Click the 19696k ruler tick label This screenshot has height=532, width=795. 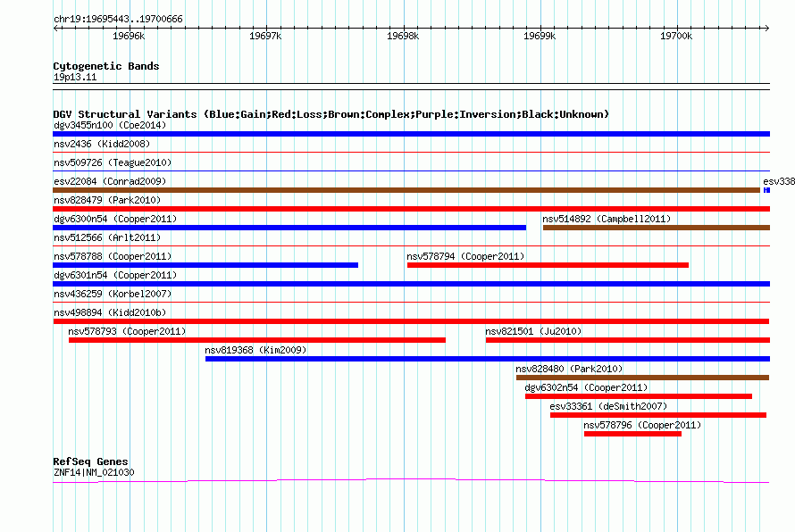click(129, 36)
